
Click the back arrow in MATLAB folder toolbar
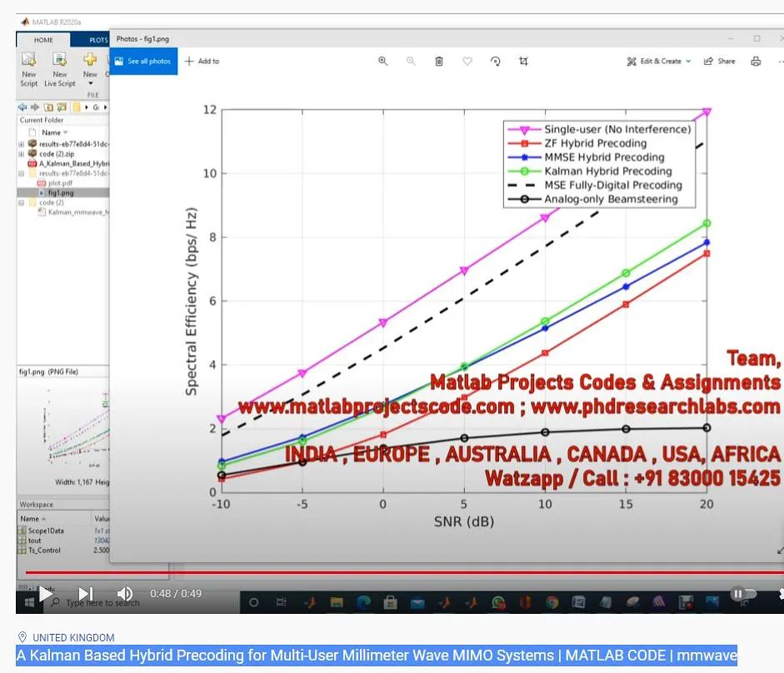(22, 107)
